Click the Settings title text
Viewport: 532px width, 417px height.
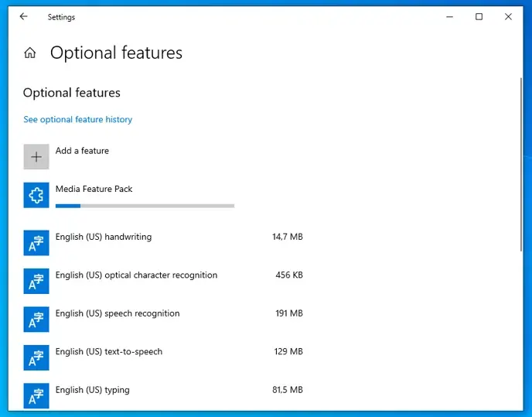point(61,17)
